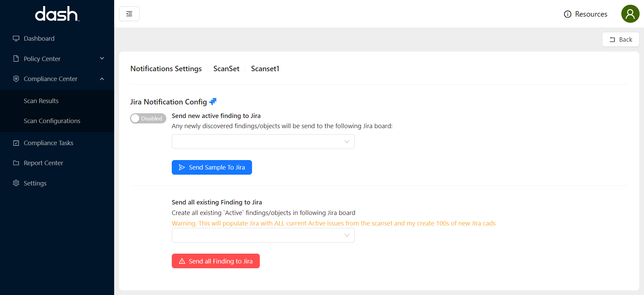Toggle the sidebar collapse menu icon
This screenshot has width=644, height=295.
coord(129,14)
